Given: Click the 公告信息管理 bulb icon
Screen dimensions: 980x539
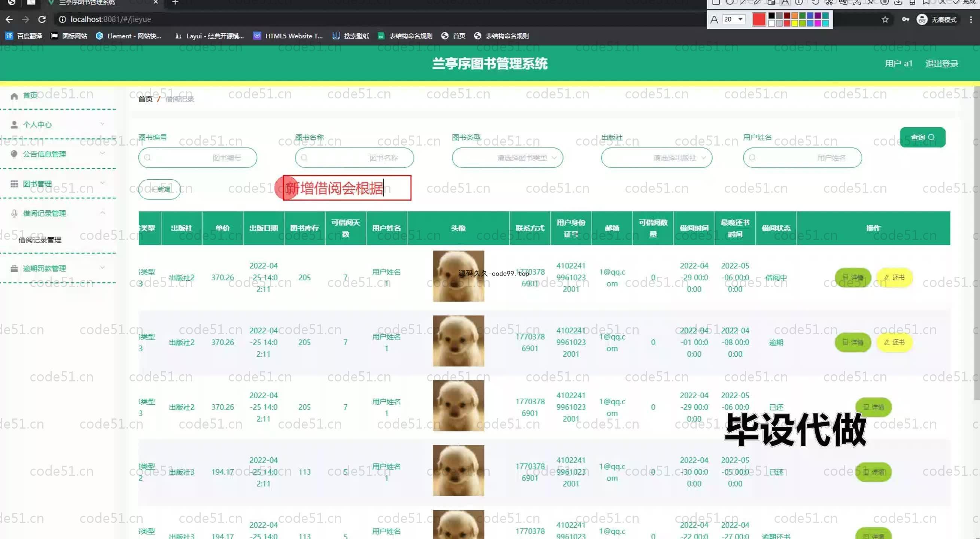Looking at the screenshot, I should click(x=14, y=154).
